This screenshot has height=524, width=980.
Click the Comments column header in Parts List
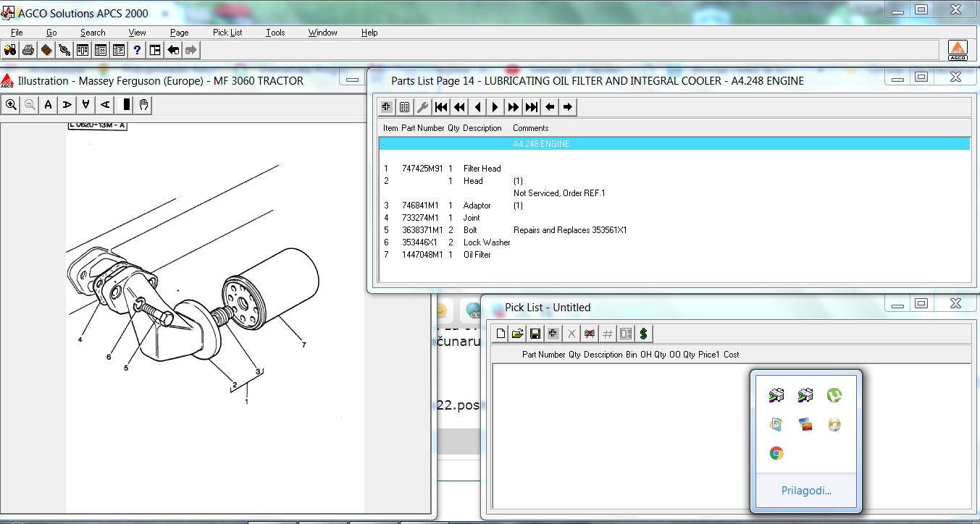point(531,128)
